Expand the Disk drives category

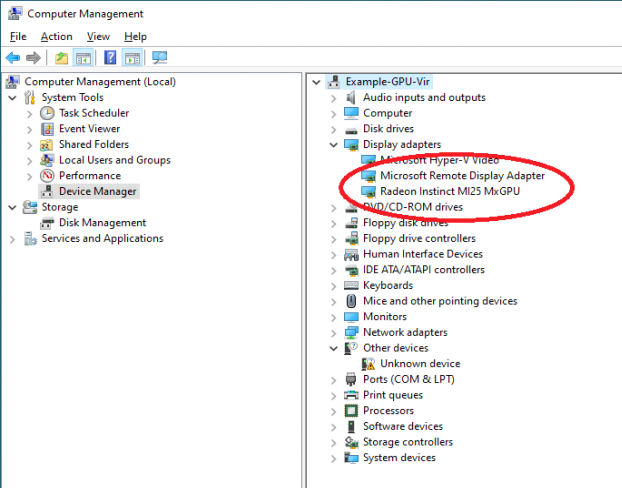click(334, 130)
